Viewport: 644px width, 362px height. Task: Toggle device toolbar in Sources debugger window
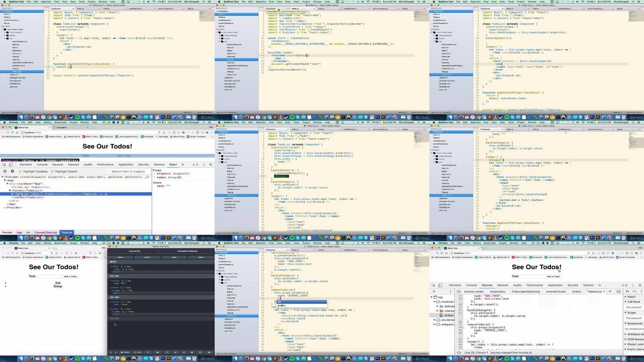point(440,285)
